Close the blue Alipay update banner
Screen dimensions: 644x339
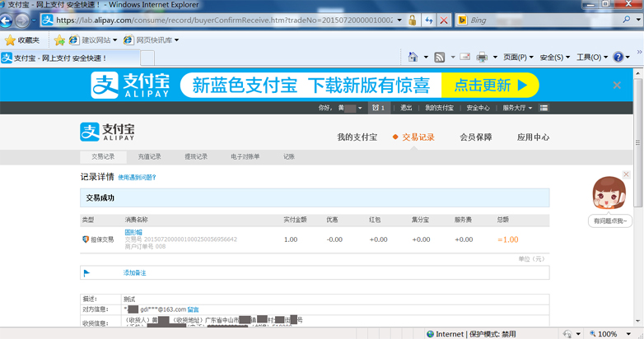617,85
